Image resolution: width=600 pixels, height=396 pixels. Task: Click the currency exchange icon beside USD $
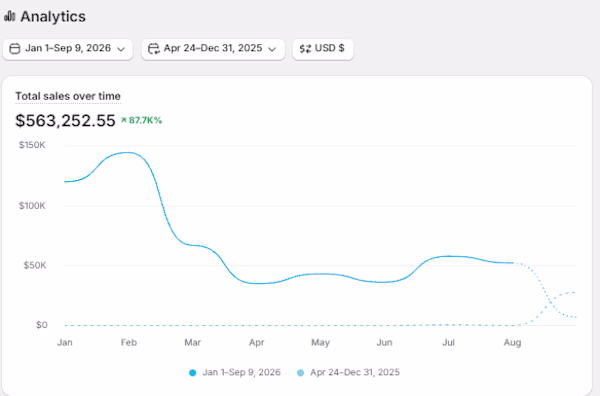coord(305,49)
